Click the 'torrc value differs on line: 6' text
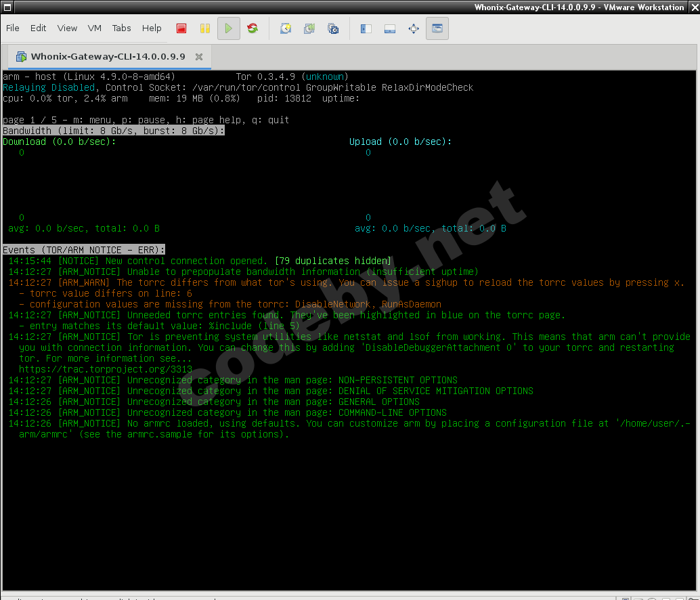The image size is (700, 600). click(x=106, y=293)
